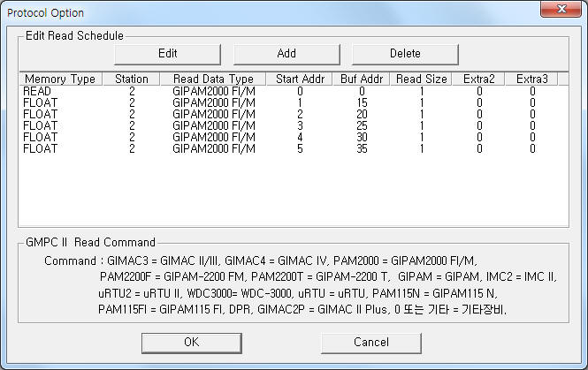Select the FLOAT row with Buf Addr 35
The image size is (588, 370).
289,149
